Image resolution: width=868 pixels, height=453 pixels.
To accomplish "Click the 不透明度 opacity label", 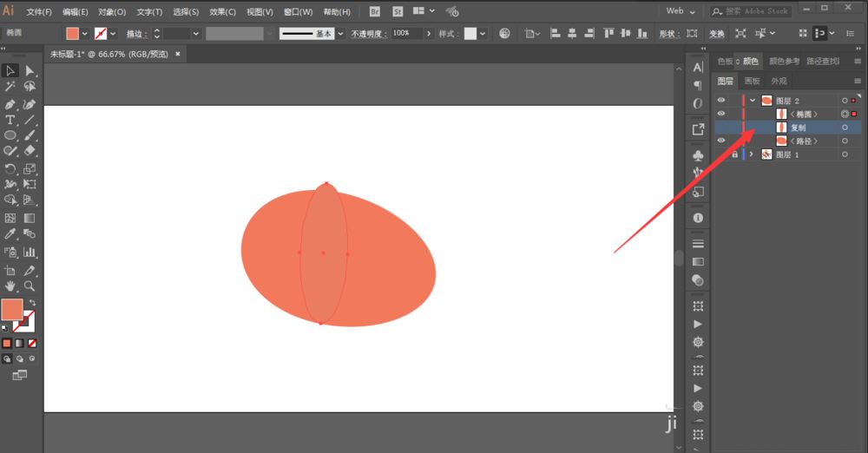I will (369, 34).
